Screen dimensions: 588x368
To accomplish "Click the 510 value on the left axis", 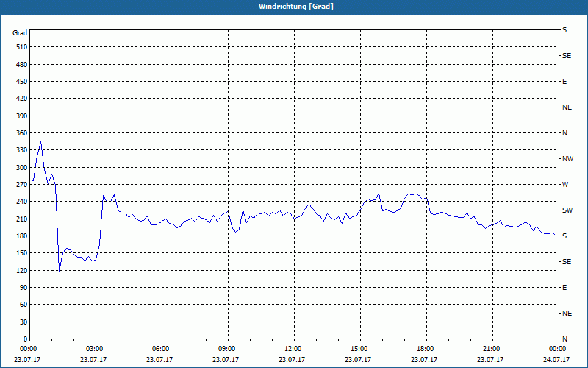I will point(22,47).
